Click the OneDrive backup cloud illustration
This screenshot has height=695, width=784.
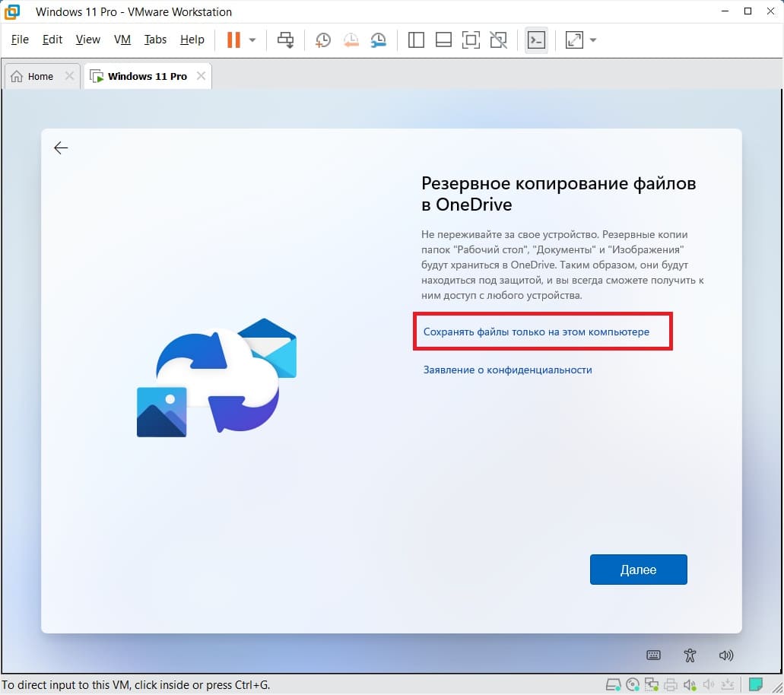pos(217,377)
